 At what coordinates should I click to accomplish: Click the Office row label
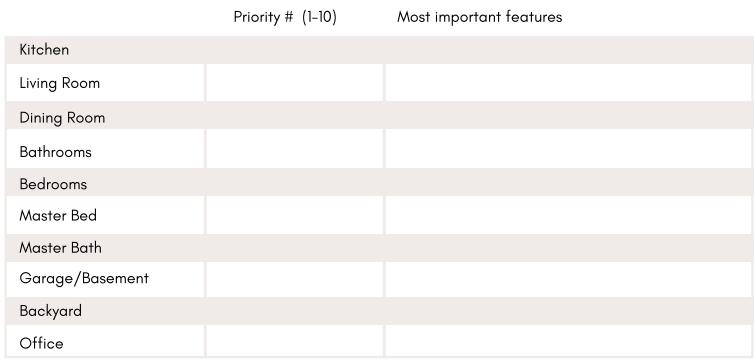(41, 343)
